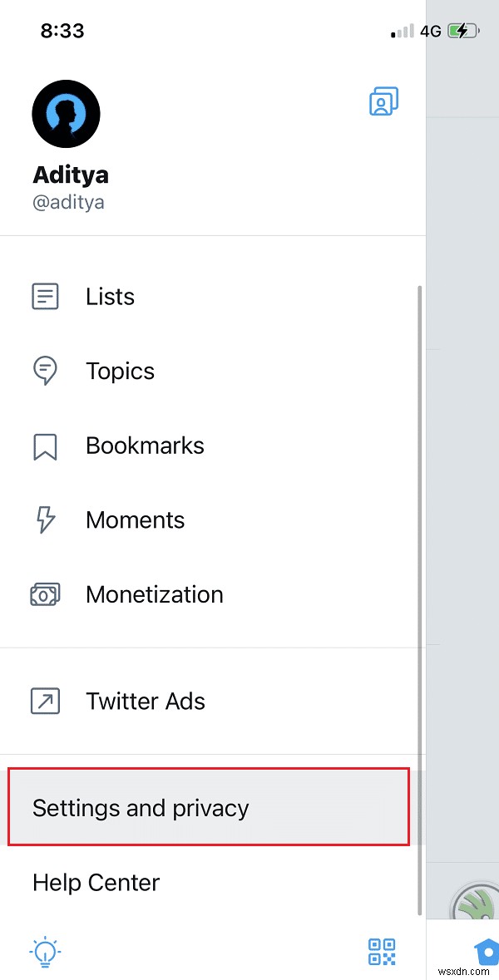The width and height of the screenshot is (499, 980).
Task: Open the account switcher icon
Action: (383, 101)
